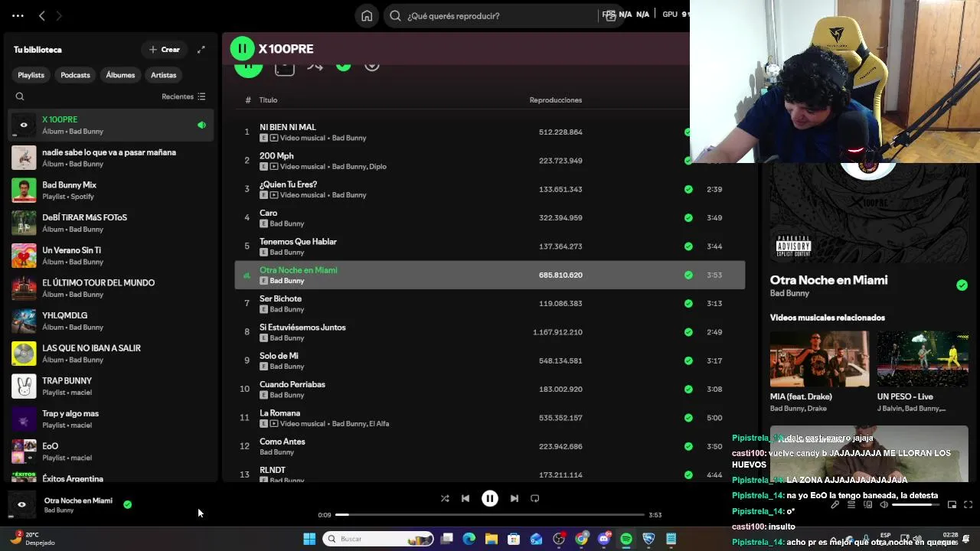Open connect to a device icon
Image resolution: width=980 pixels, height=551 pixels.
(x=867, y=504)
